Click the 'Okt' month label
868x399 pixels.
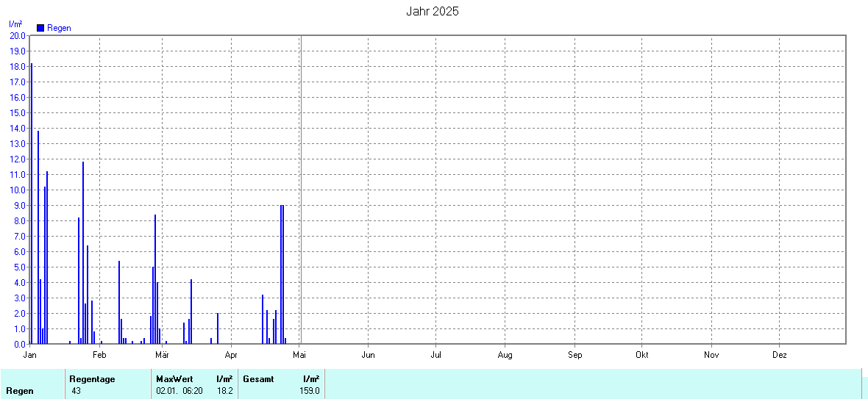pos(642,355)
